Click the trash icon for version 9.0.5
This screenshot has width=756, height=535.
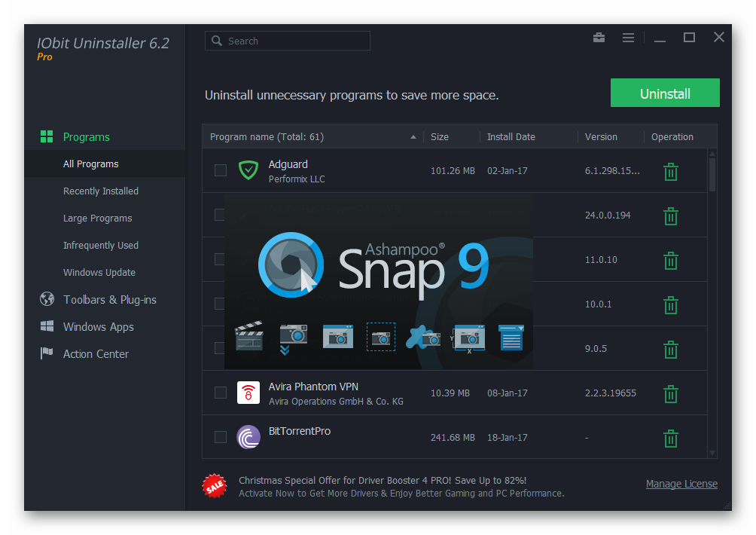click(x=671, y=350)
